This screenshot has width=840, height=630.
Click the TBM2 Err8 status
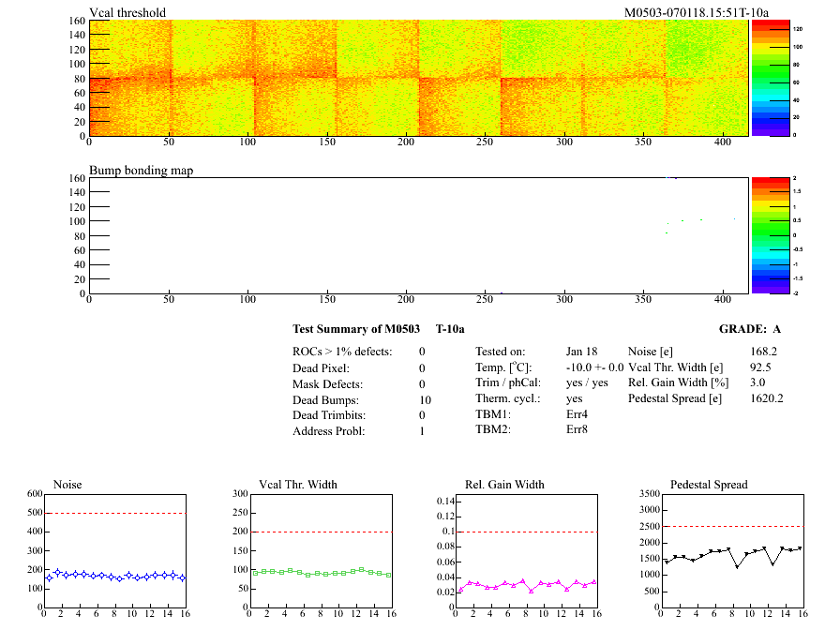[577, 431]
